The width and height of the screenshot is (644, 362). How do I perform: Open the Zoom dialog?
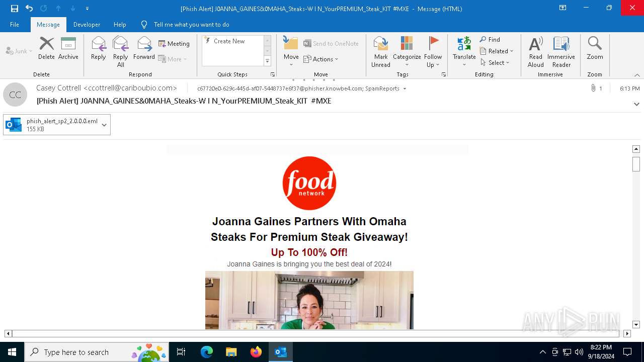595,48
